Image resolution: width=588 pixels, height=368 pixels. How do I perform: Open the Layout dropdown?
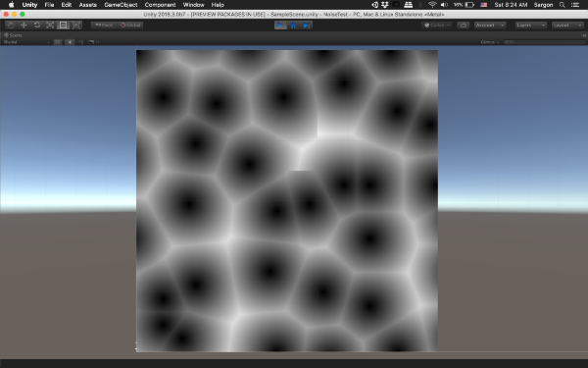(567, 26)
